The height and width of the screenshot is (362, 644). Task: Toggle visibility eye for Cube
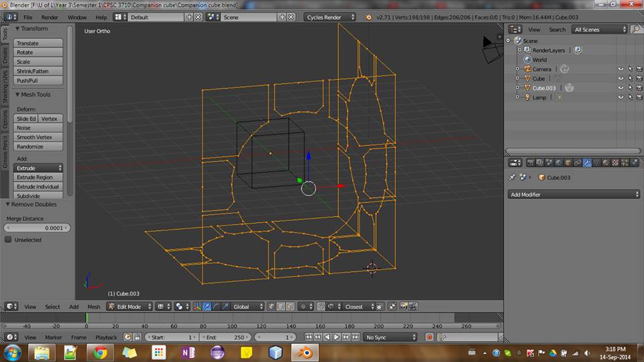[621, 78]
